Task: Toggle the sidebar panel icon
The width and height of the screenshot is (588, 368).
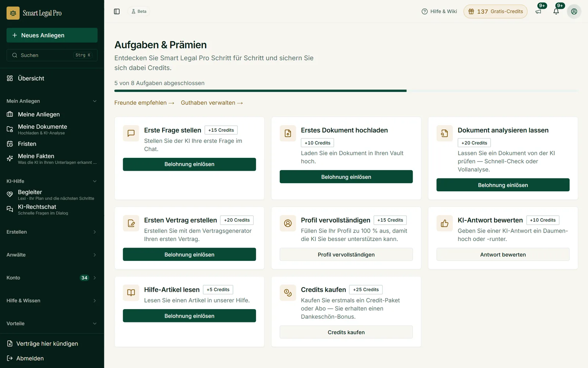Action: [x=117, y=11]
